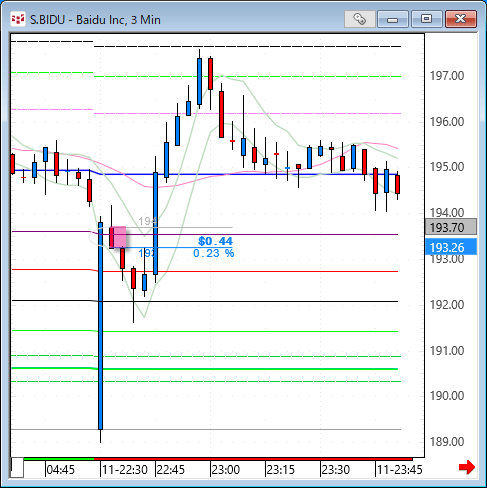Click the small white box at bottom-left corner
The height and width of the screenshot is (488, 487).
[17, 468]
